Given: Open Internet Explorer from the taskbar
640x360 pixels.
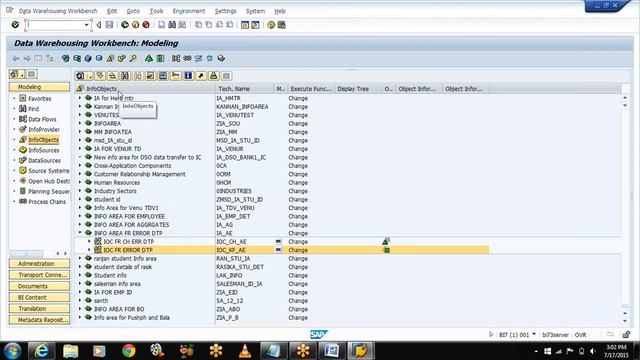Looking at the screenshot, I should pyautogui.click(x=42, y=351).
